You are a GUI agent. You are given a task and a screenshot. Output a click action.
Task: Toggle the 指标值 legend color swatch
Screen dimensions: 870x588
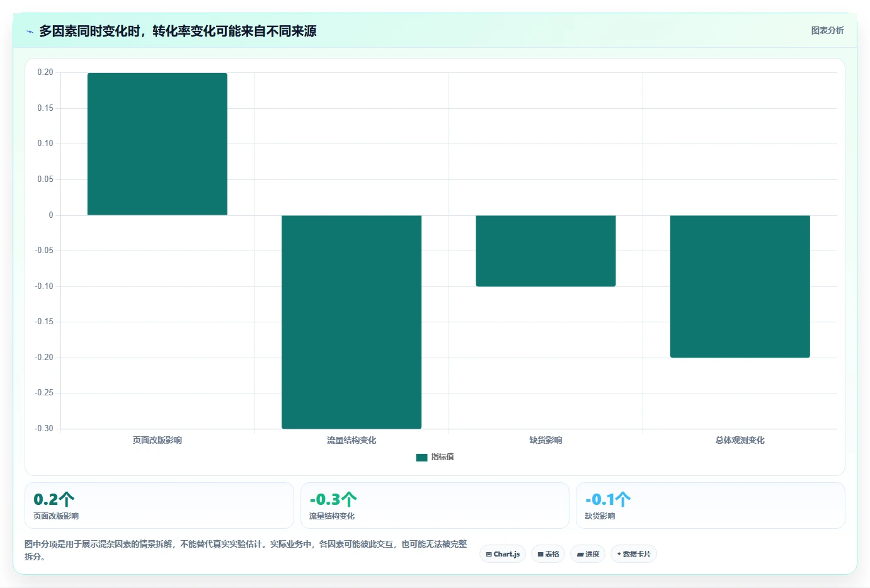[x=421, y=458]
